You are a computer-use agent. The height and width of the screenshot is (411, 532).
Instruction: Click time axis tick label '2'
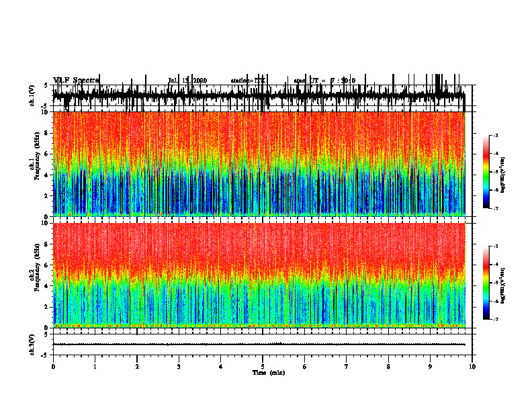137,367
